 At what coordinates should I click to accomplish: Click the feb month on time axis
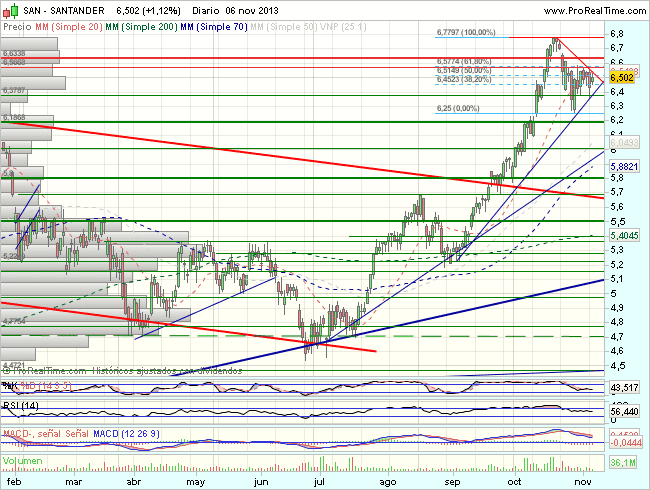point(14,482)
